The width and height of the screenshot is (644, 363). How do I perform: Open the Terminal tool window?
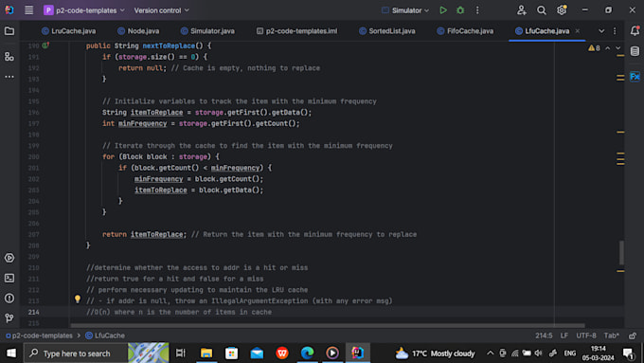[9, 279]
